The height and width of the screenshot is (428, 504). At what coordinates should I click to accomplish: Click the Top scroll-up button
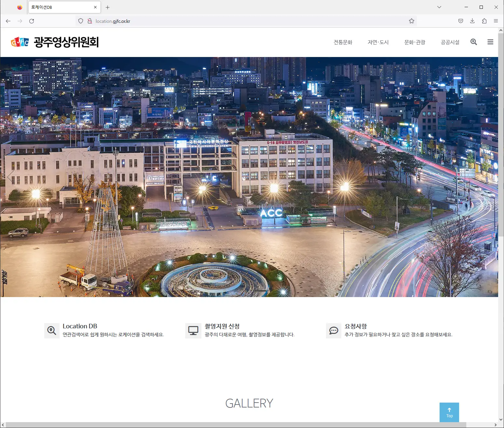[x=449, y=412]
